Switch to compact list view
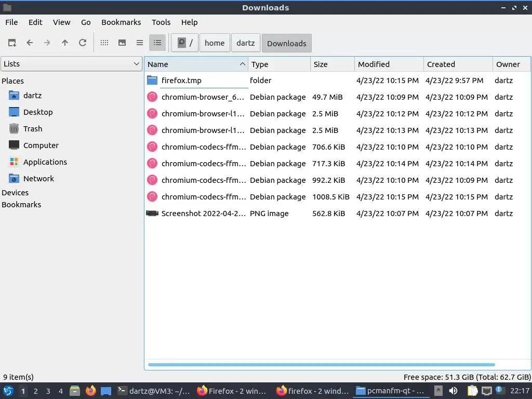Viewport: 532px width, 399px height. 139,43
